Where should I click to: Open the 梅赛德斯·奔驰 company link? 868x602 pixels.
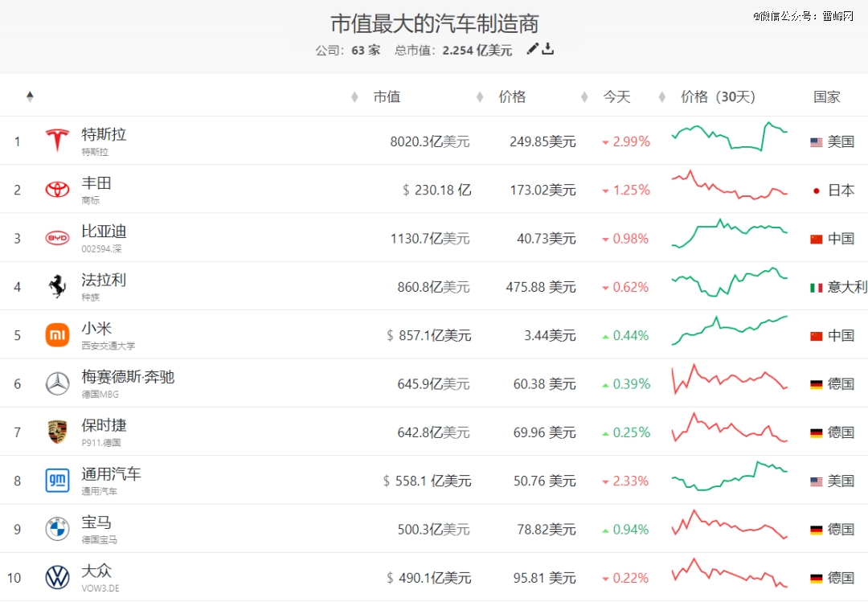pos(128,377)
